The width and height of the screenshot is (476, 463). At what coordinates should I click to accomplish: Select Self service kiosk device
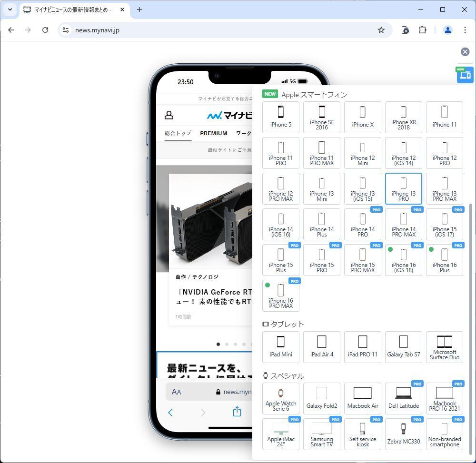(x=362, y=434)
